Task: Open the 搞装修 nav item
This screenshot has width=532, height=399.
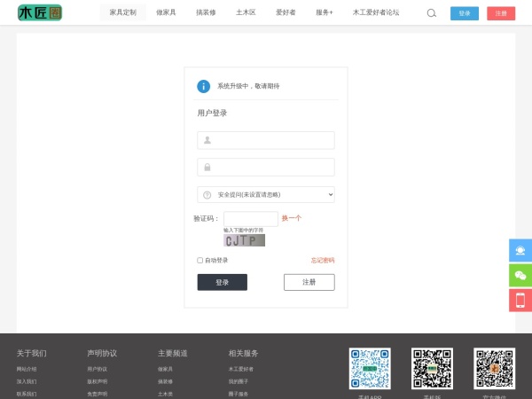Action: (x=206, y=12)
